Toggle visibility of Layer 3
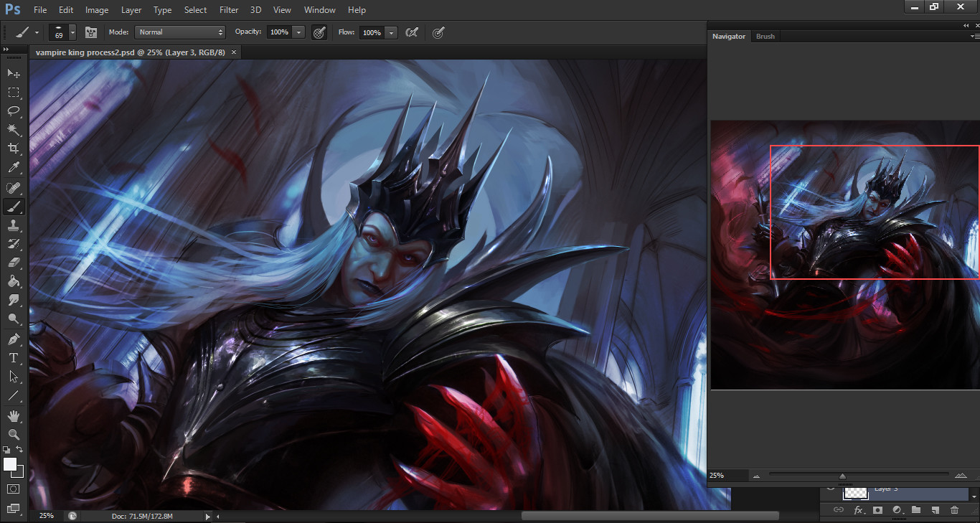Image resolution: width=980 pixels, height=523 pixels. click(x=831, y=491)
